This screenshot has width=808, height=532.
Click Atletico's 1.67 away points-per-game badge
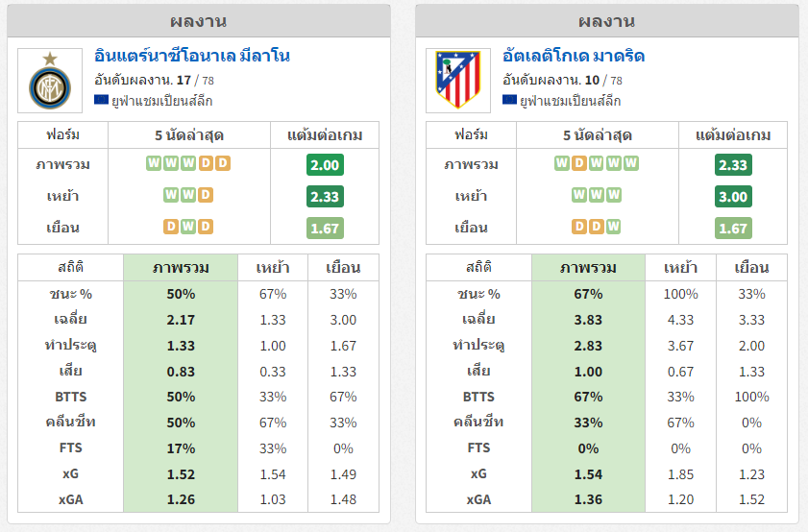pos(733,229)
